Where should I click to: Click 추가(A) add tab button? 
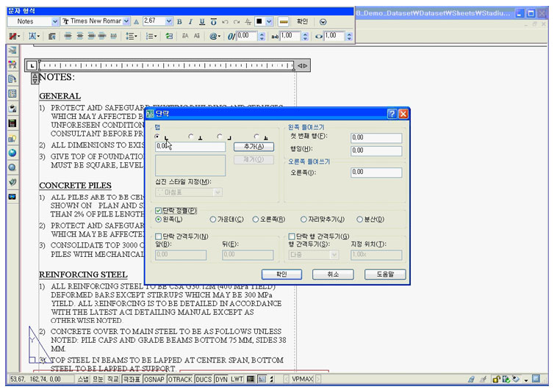click(254, 147)
